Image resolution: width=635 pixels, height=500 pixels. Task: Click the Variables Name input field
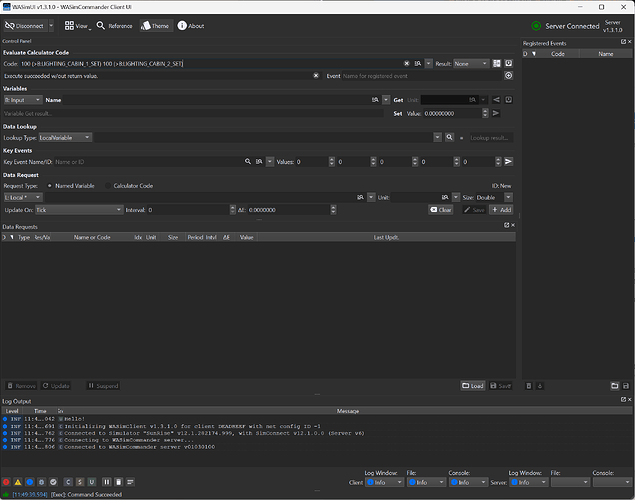(216, 100)
